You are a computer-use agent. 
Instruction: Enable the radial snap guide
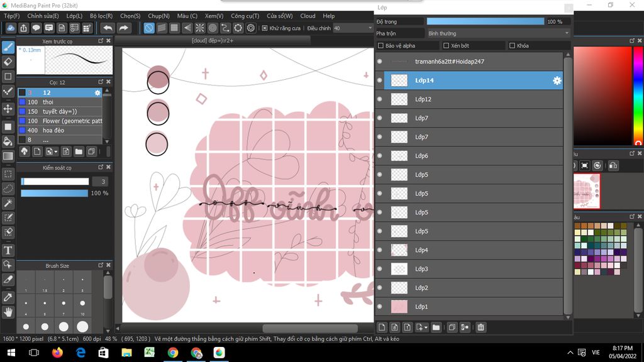pos(200,28)
